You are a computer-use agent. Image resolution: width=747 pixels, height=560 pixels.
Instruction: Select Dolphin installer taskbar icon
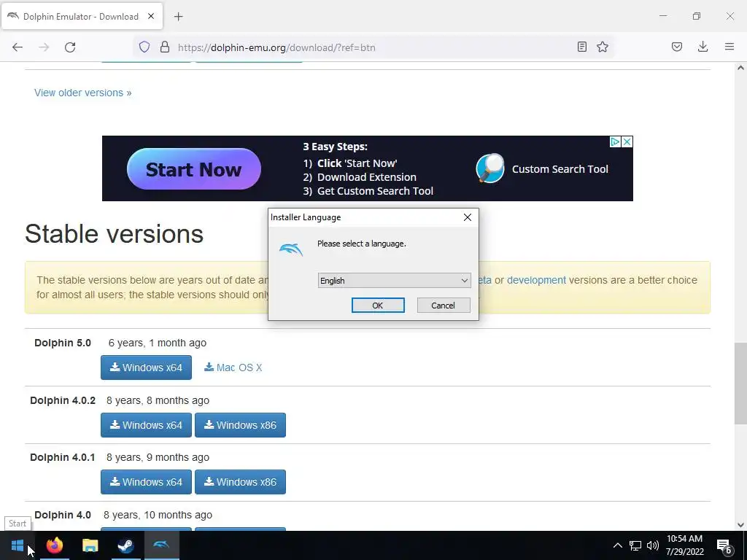161,545
